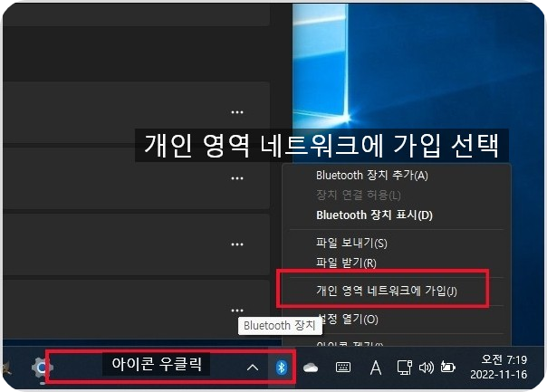The width and height of the screenshot is (547, 392).
Task: Choose '설정 열기(O)' menu entry
Action: [x=349, y=319]
